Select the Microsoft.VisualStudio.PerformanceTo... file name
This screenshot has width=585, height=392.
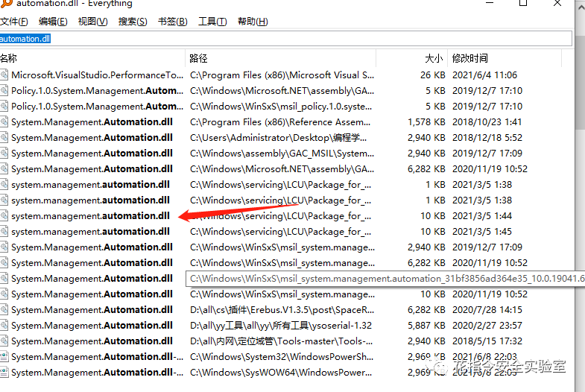point(98,75)
